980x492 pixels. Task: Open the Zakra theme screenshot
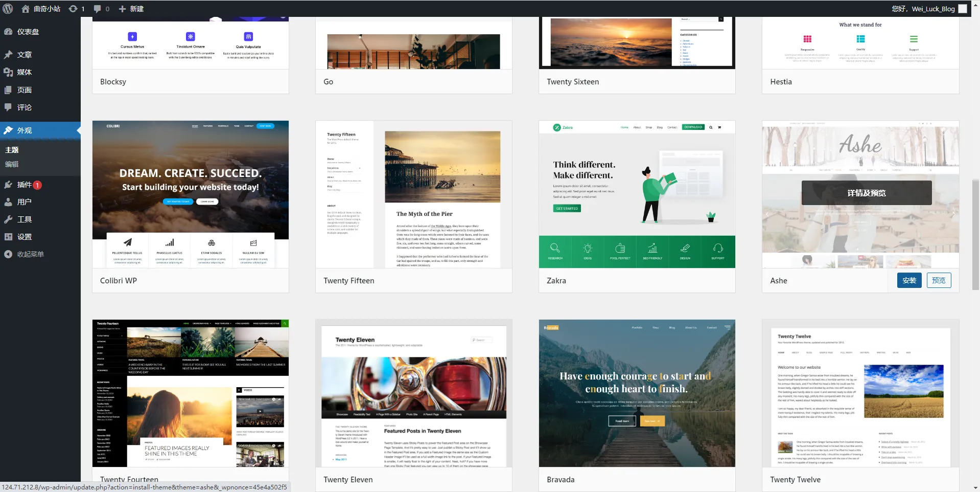(637, 194)
